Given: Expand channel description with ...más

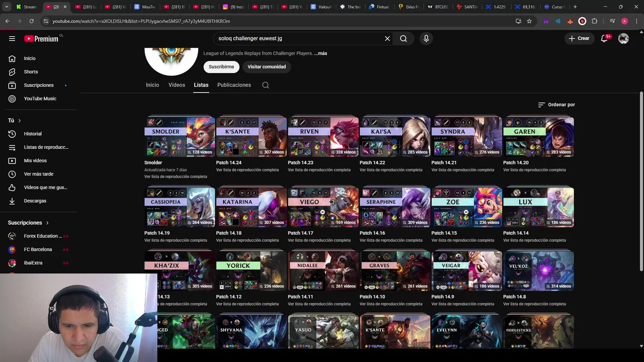Looking at the screenshot, I should (x=320, y=53).
